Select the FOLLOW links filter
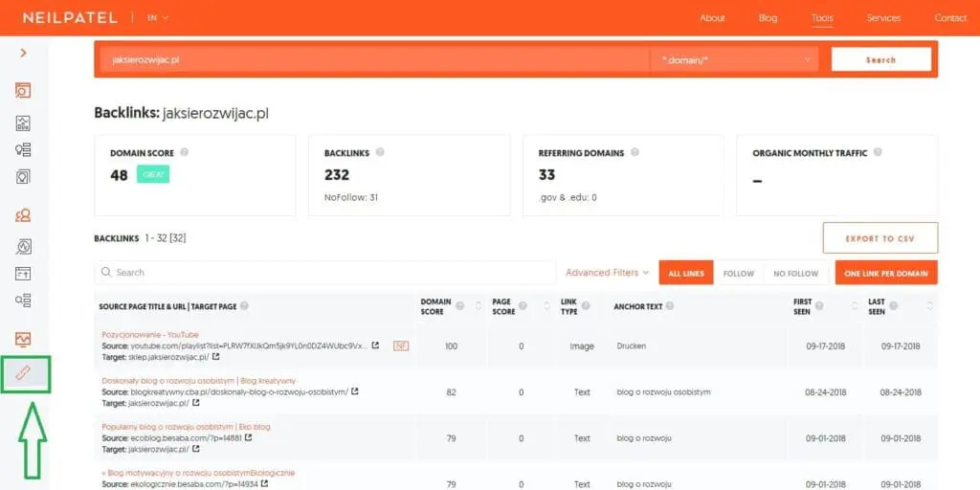Screen dimensions: 980x490 (x=739, y=273)
